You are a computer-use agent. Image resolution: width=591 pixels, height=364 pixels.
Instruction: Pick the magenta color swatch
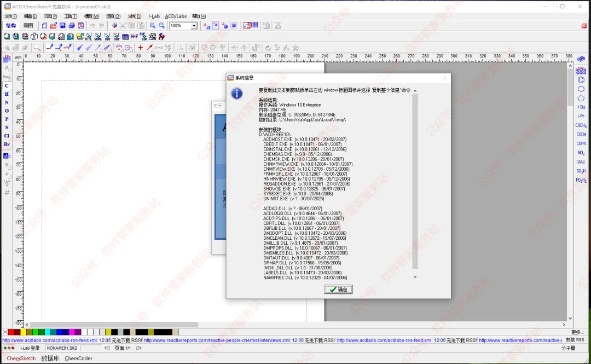click(x=72, y=332)
